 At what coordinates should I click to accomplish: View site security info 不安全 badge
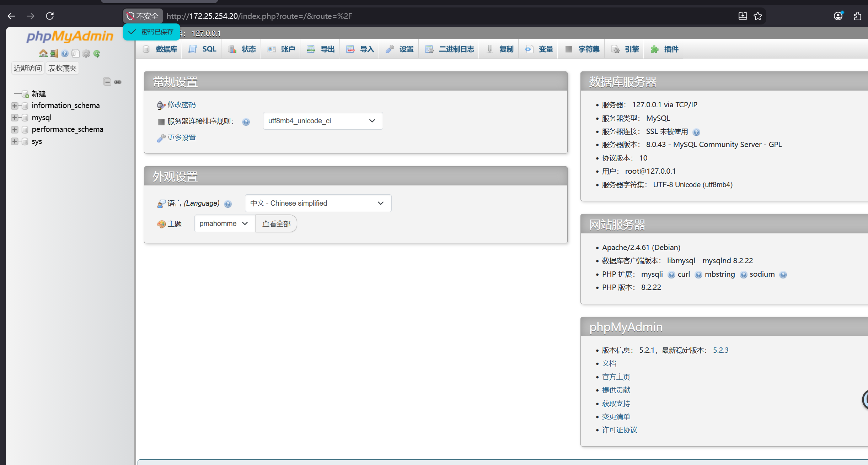(143, 16)
